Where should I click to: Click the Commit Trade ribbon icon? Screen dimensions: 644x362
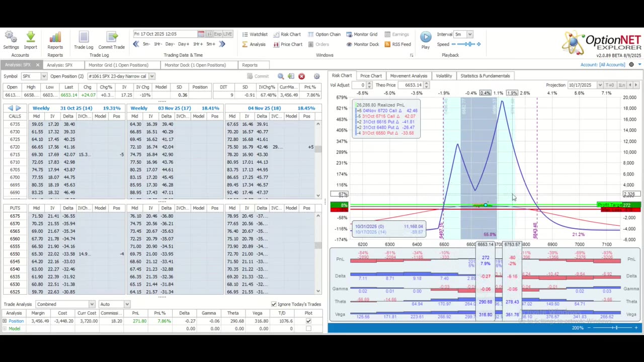coord(111,37)
